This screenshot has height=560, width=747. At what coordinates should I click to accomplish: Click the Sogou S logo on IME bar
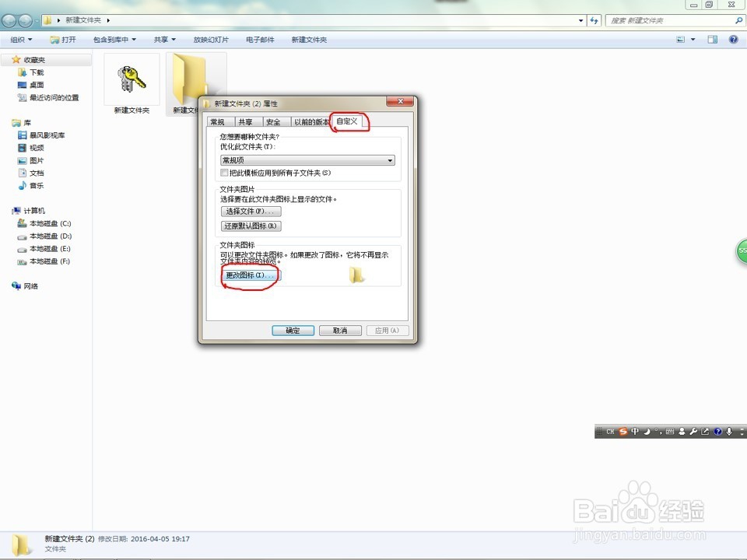point(622,432)
